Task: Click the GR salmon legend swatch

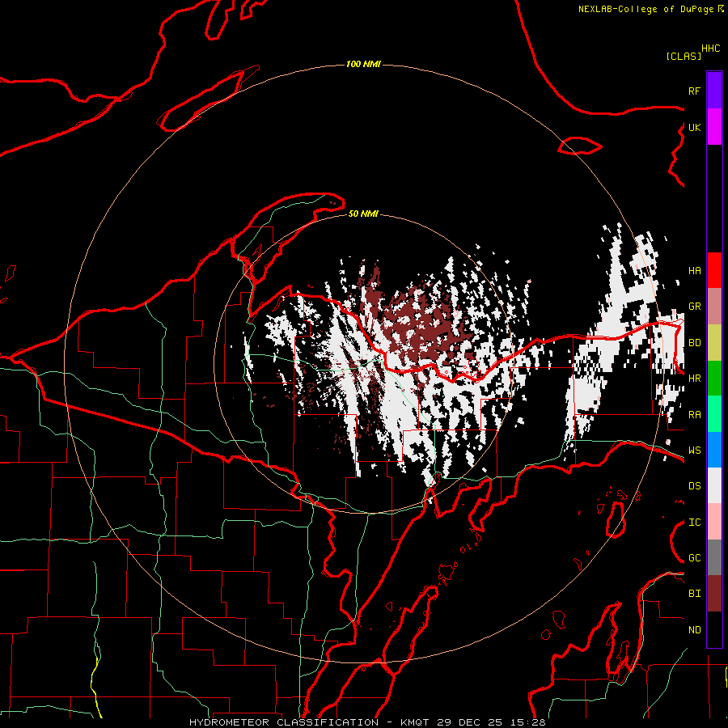Action: pyautogui.click(x=714, y=307)
